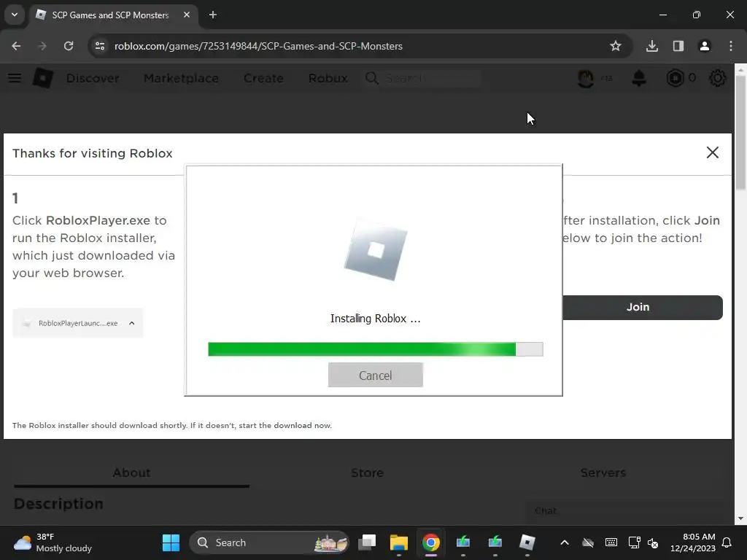The width and height of the screenshot is (747, 560).
Task: Open the Robux balance icon
Action: tap(675, 78)
